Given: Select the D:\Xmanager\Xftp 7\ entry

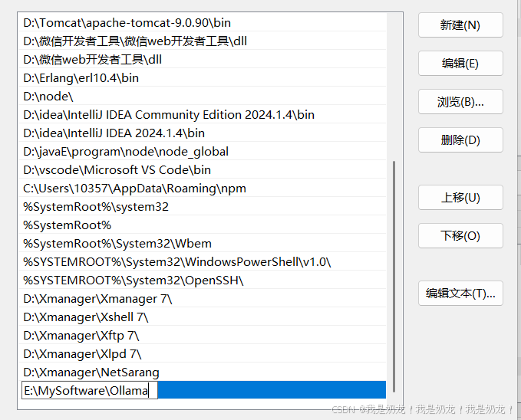Looking at the screenshot, I should 202,336.
